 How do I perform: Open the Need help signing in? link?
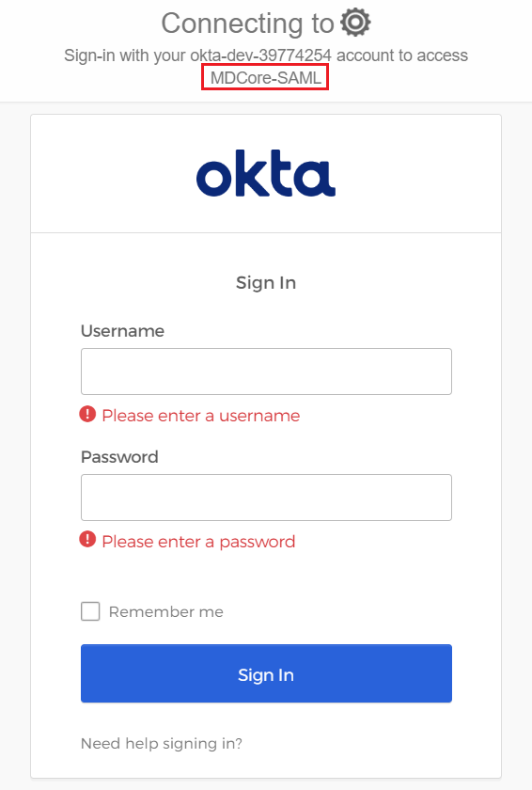point(162,744)
